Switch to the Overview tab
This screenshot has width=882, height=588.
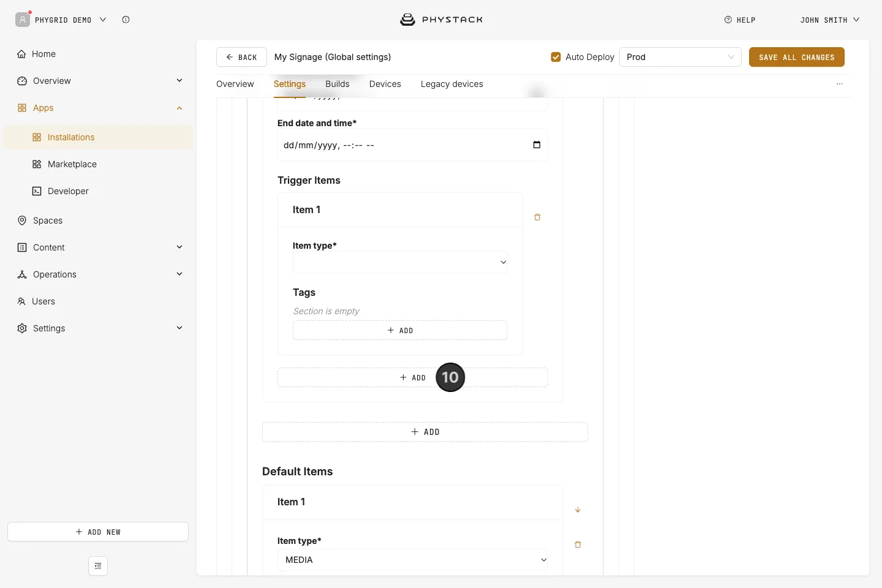pos(235,84)
